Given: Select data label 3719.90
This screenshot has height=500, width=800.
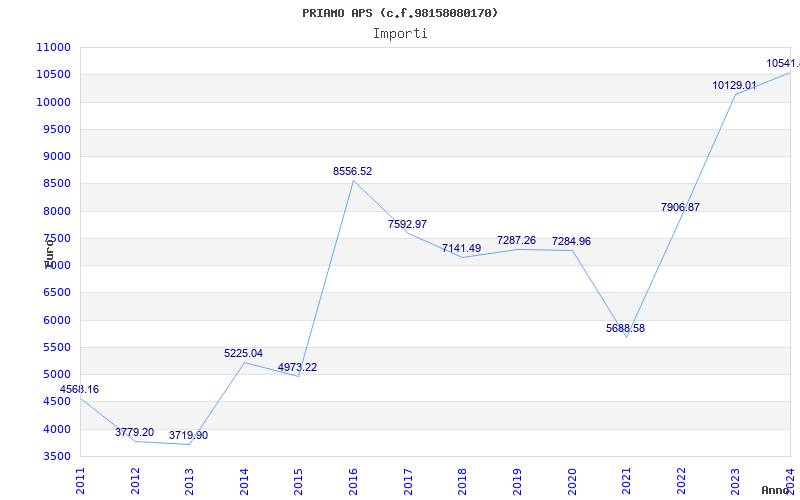Looking at the screenshot, I should coord(188,435).
